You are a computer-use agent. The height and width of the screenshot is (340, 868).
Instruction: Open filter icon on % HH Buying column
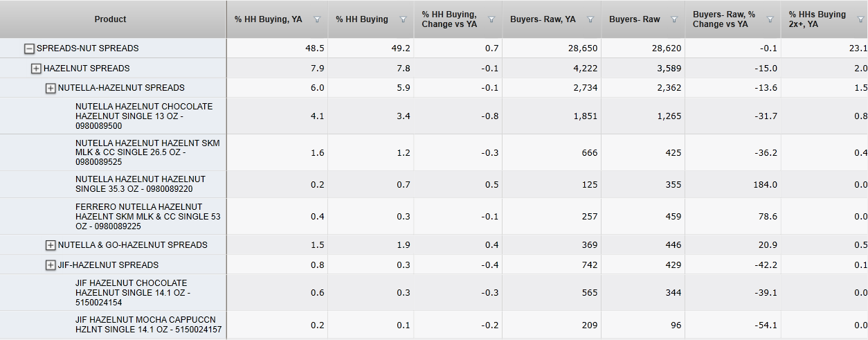click(x=403, y=20)
